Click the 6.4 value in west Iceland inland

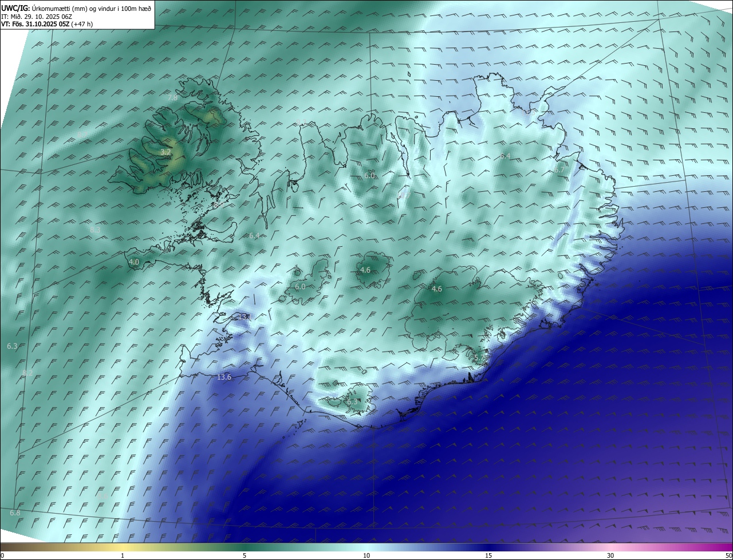(255, 236)
